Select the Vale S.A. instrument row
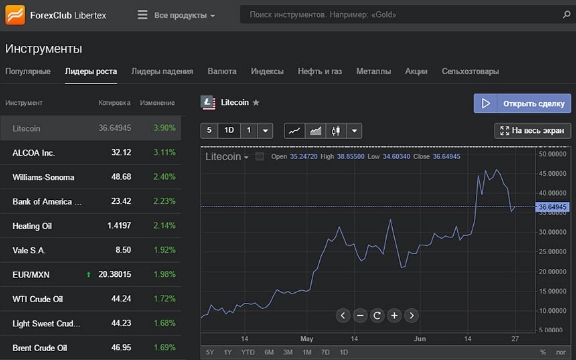Viewport: 576px width, 360px height. tap(91, 250)
